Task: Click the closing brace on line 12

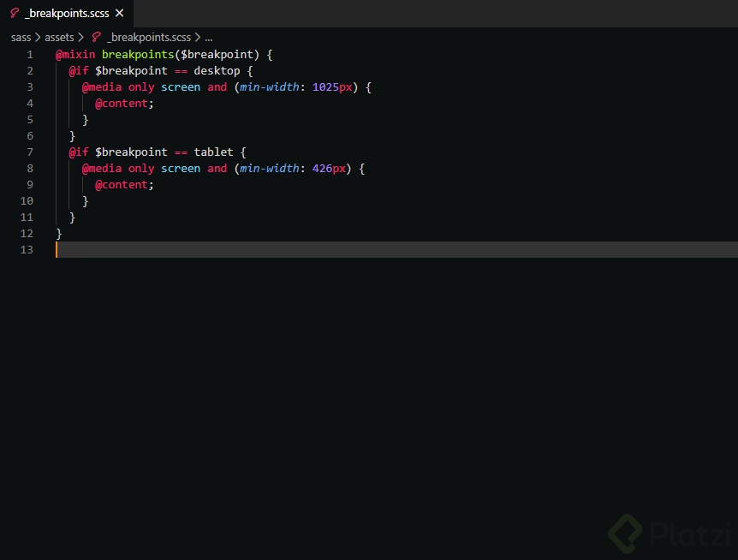Action: pos(59,234)
